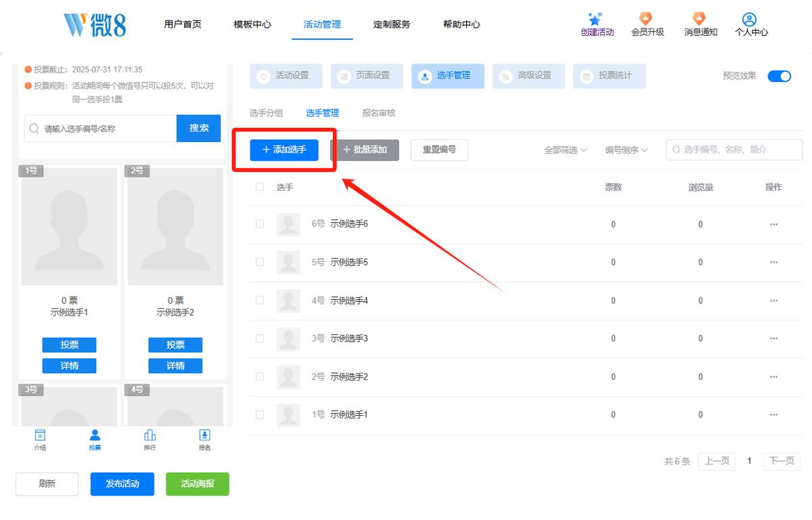This screenshot has height=520, width=812.
Task: Select the 选手管理 main tab button
Action: coord(447,76)
